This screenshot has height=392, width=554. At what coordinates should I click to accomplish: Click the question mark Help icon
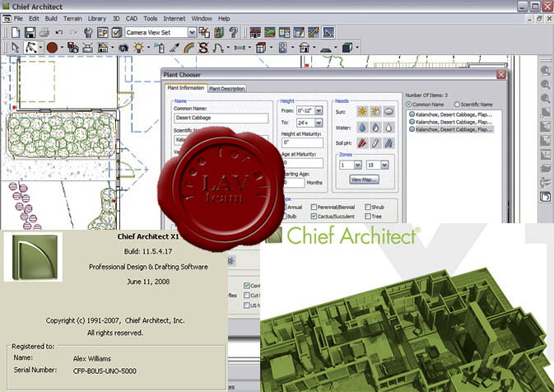[x=233, y=32]
